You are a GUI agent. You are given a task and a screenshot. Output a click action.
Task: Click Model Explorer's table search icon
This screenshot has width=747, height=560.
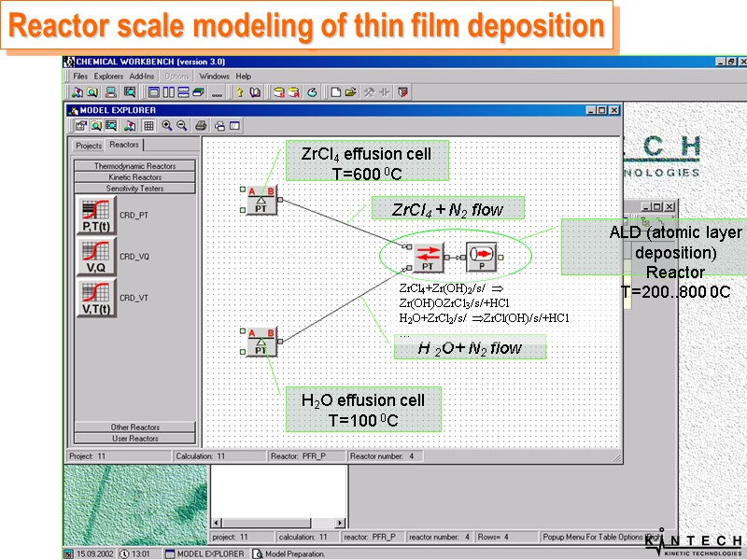pos(111,126)
